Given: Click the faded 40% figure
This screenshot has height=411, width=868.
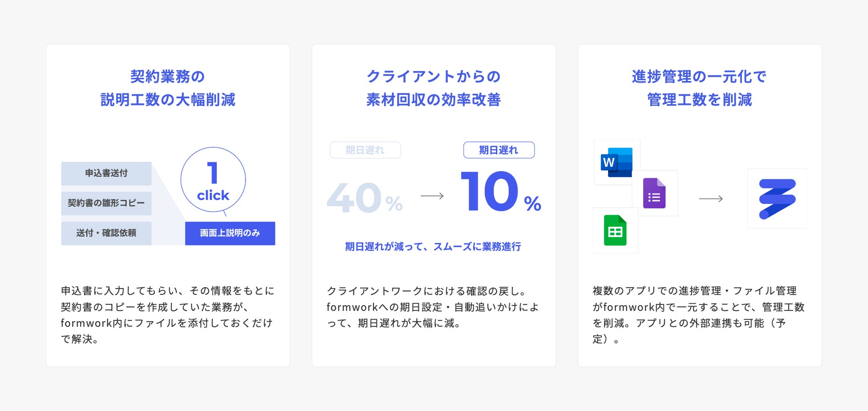Looking at the screenshot, I should click(x=365, y=198).
